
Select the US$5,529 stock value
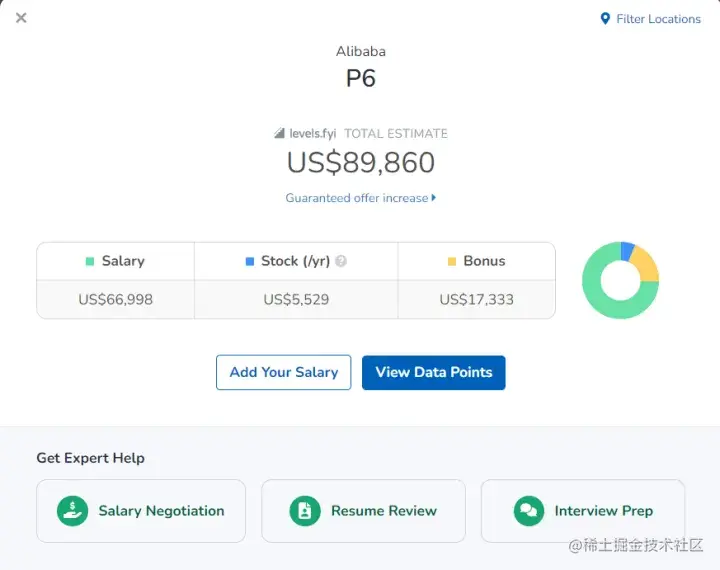tap(296, 299)
